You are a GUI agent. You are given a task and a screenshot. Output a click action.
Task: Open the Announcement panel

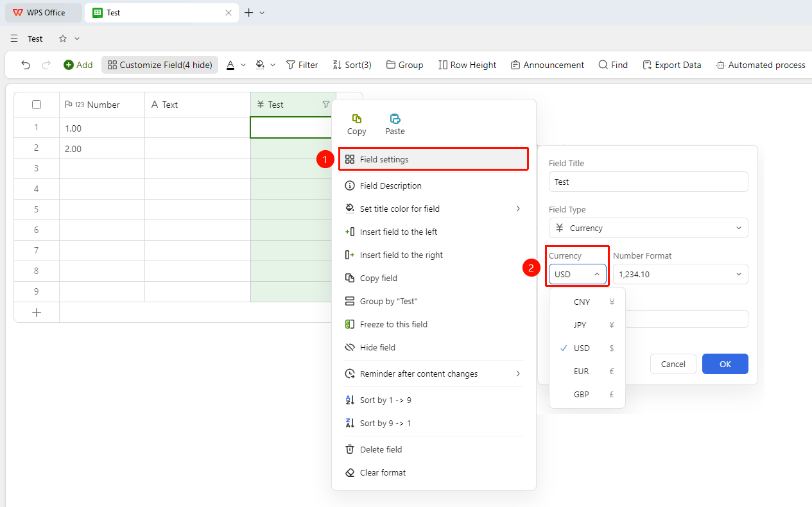pos(548,65)
